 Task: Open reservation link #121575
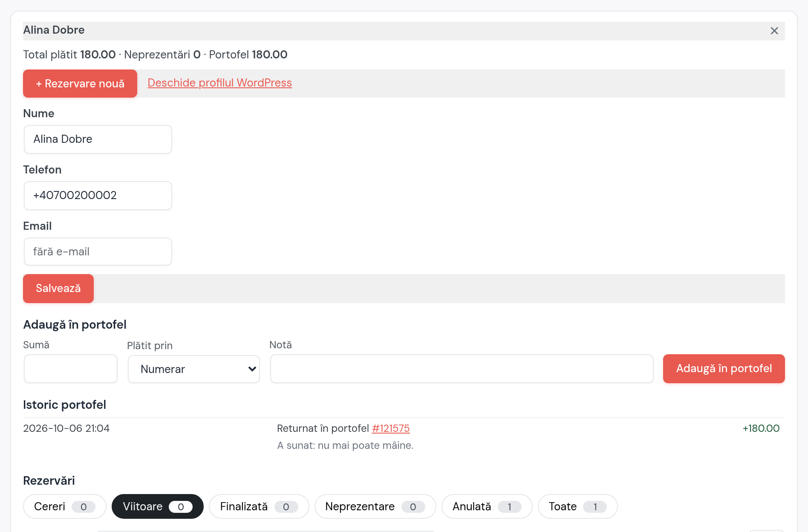(x=391, y=428)
